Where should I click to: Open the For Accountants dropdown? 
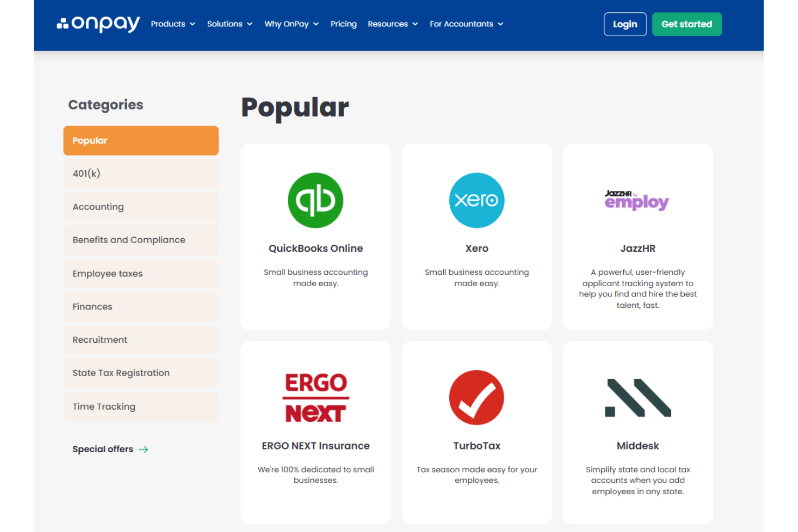(466, 24)
